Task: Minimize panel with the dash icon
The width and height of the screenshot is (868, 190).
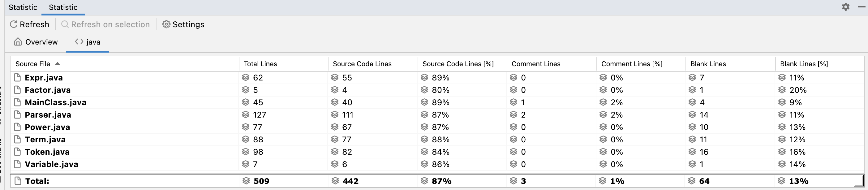Action: point(861,7)
